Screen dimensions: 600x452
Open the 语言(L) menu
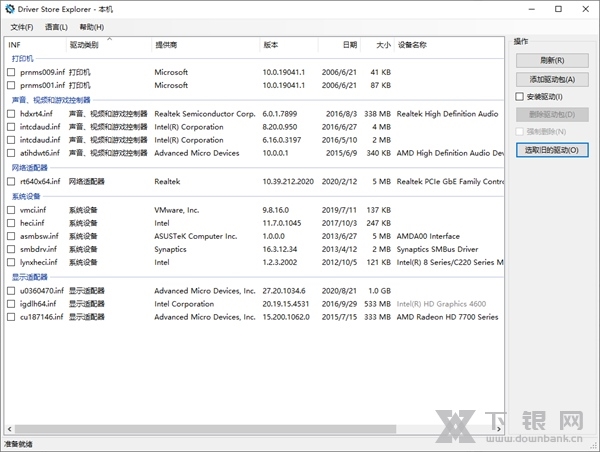coord(57,27)
